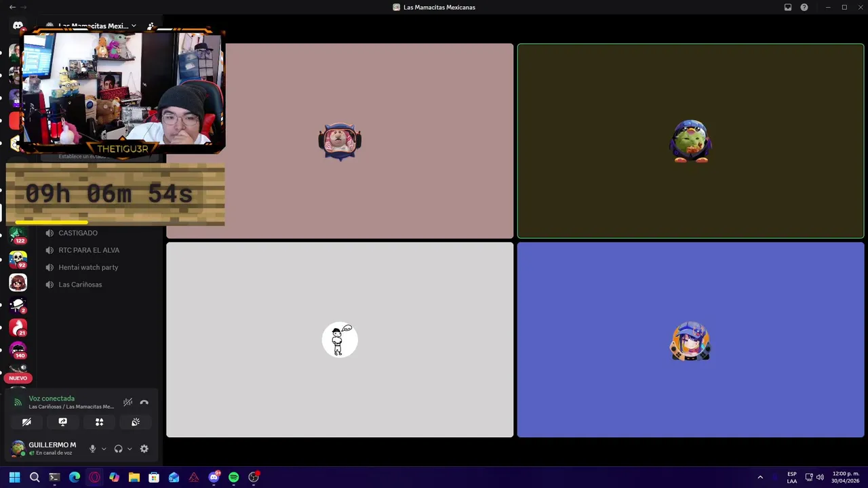
Task: Open network settings in system tray
Action: pyautogui.click(x=809, y=477)
